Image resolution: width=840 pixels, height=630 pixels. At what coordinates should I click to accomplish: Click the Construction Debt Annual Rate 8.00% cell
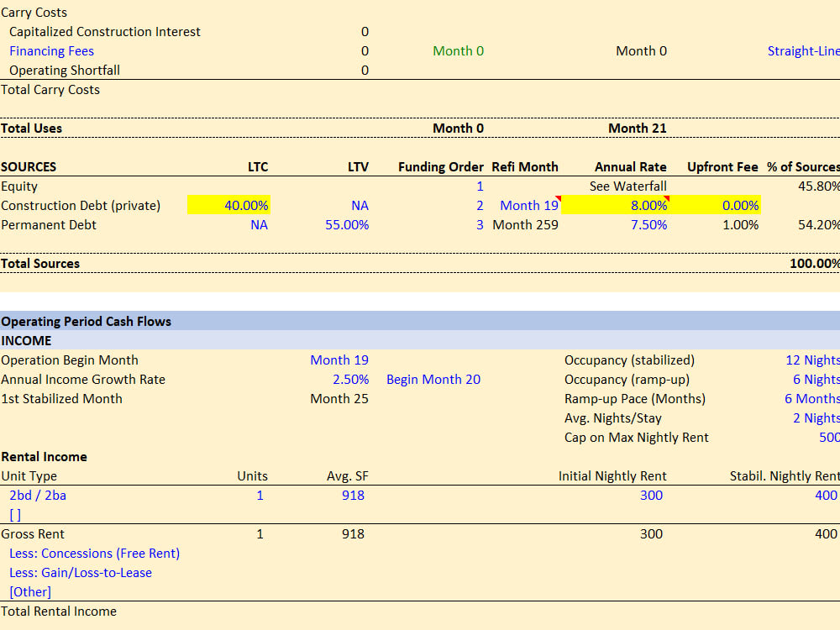615,205
